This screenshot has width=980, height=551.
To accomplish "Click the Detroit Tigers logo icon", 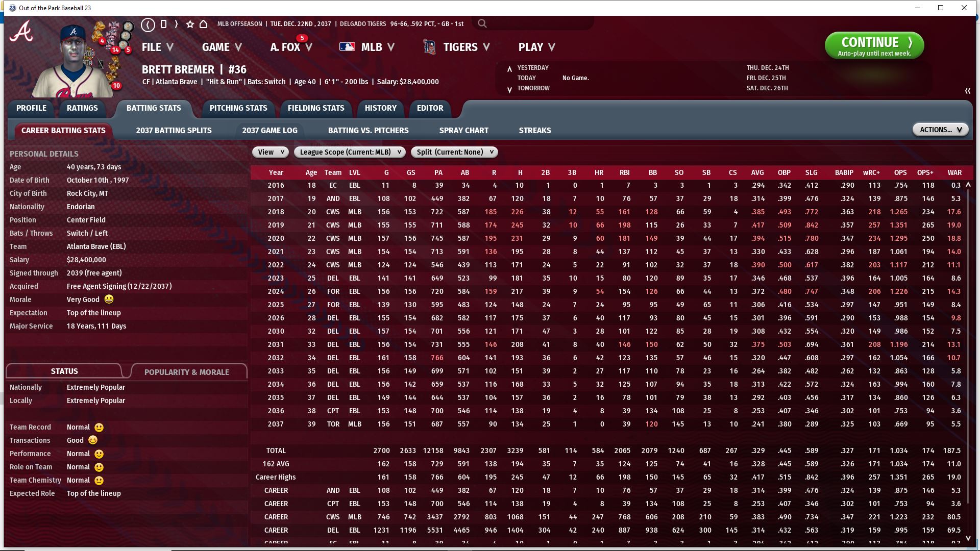I will [x=429, y=47].
